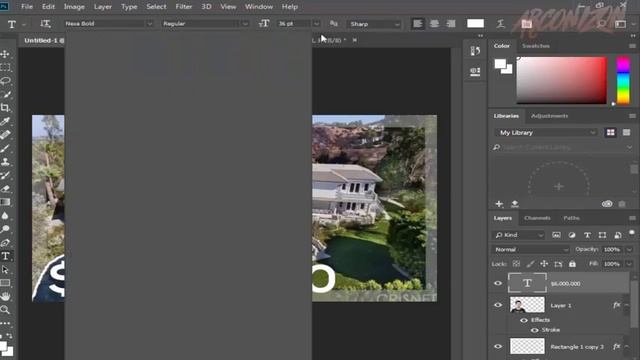
Task: Create warped text from options bar
Action: [x=500, y=24]
